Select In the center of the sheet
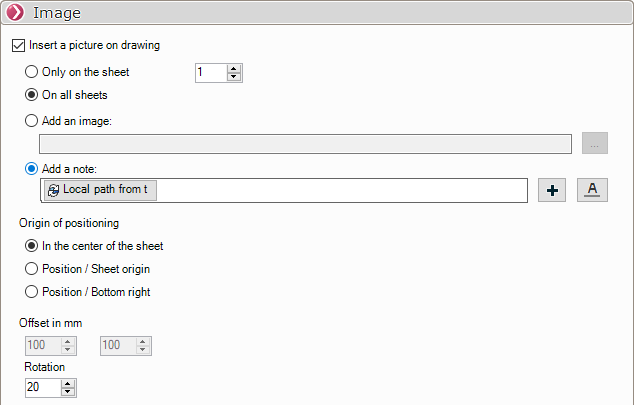Image resolution: width=634 pixels, height=405 pixels. coord(32,246)
